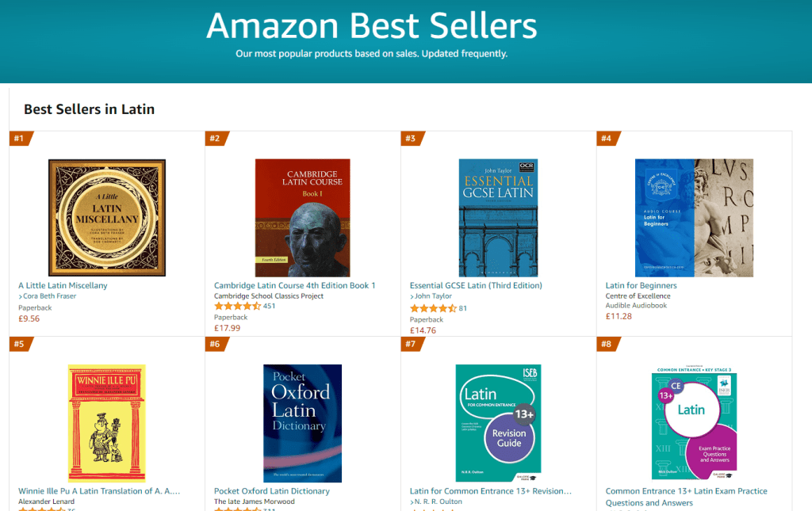The height and width of the screenshot is (511, 812).
Task: Click the £9.56 price link
Action: [x=29, y=318]
